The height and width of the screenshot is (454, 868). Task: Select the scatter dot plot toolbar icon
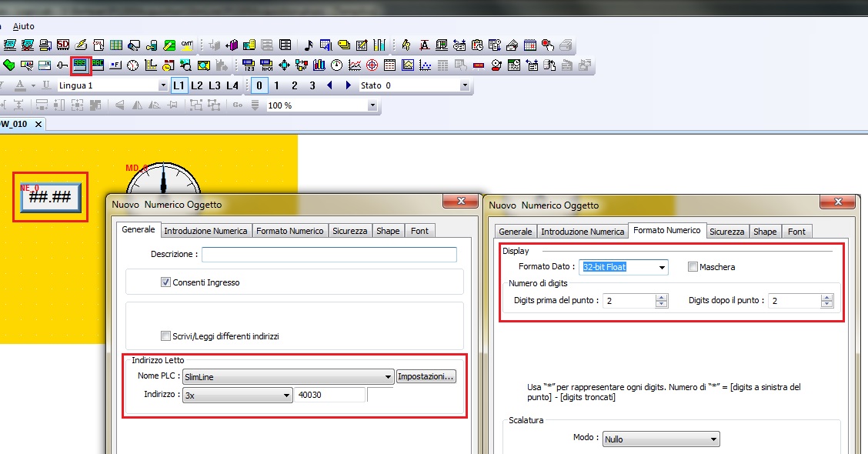(x=425, y=65)
